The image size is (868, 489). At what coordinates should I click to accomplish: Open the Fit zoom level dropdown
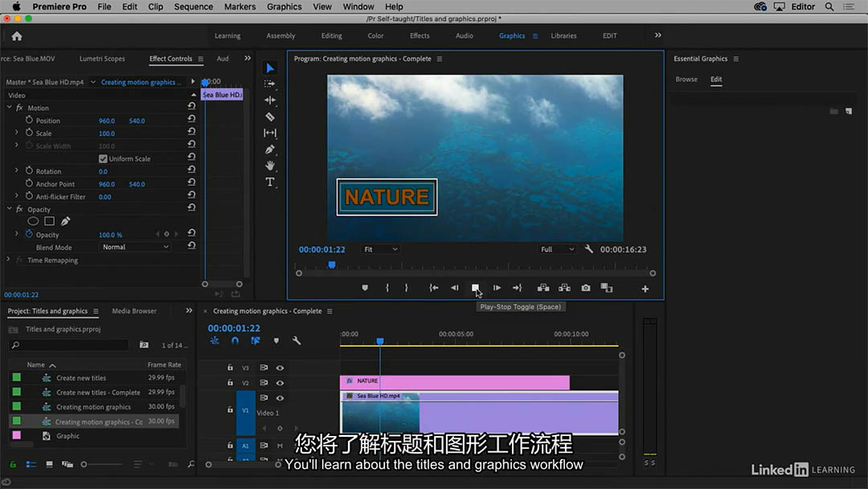[x=380, y=249]
